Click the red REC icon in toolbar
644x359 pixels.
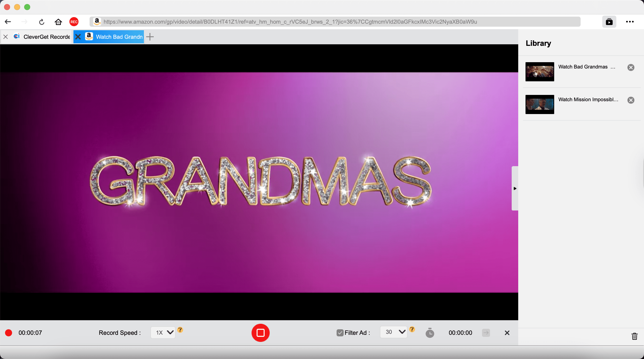coord(74,22)
